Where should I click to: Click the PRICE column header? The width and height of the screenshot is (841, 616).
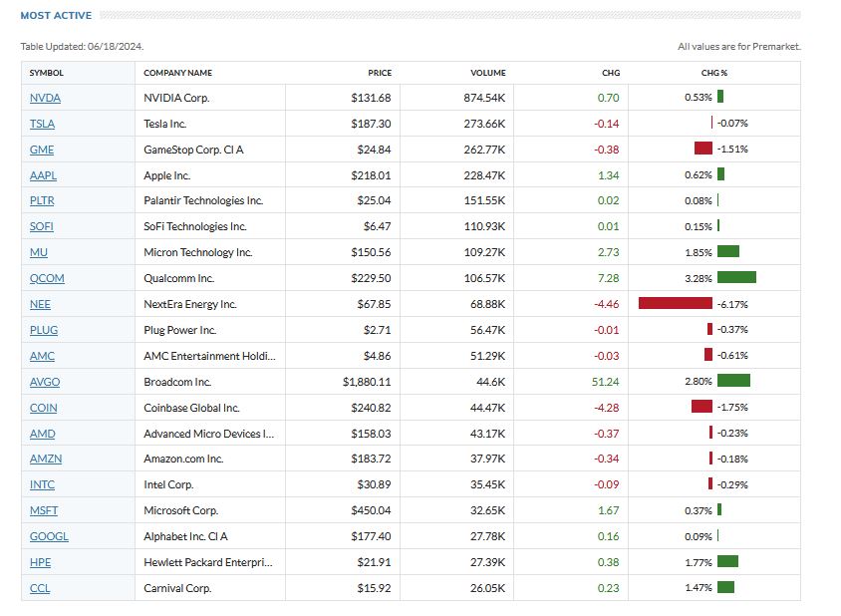[x=379, y=73]
